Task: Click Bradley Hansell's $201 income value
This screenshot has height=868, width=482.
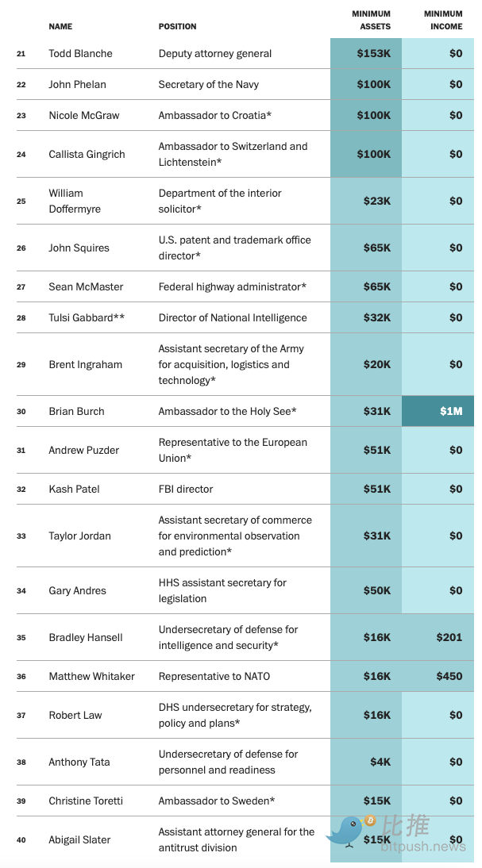Action: 449,637
